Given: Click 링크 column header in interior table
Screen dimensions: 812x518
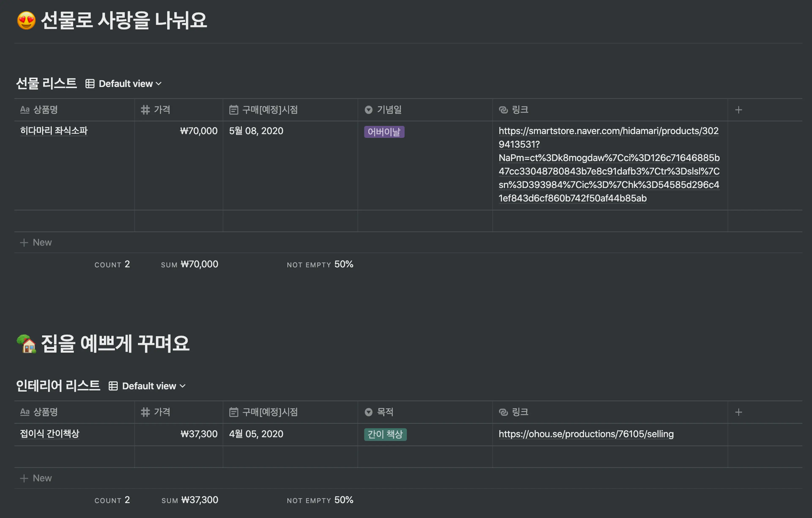Looking at the screenshot, I should coord(610,412).
